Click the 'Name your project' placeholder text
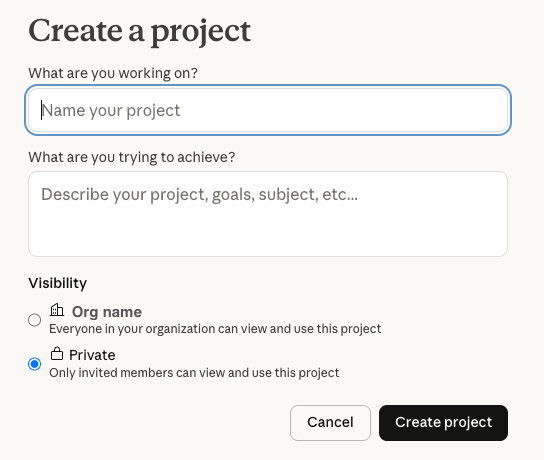 [x=111, y=111]
